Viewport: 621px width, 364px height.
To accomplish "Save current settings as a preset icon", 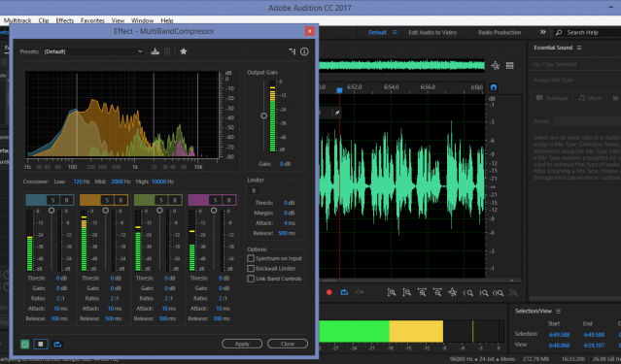I will pos(155,51).
